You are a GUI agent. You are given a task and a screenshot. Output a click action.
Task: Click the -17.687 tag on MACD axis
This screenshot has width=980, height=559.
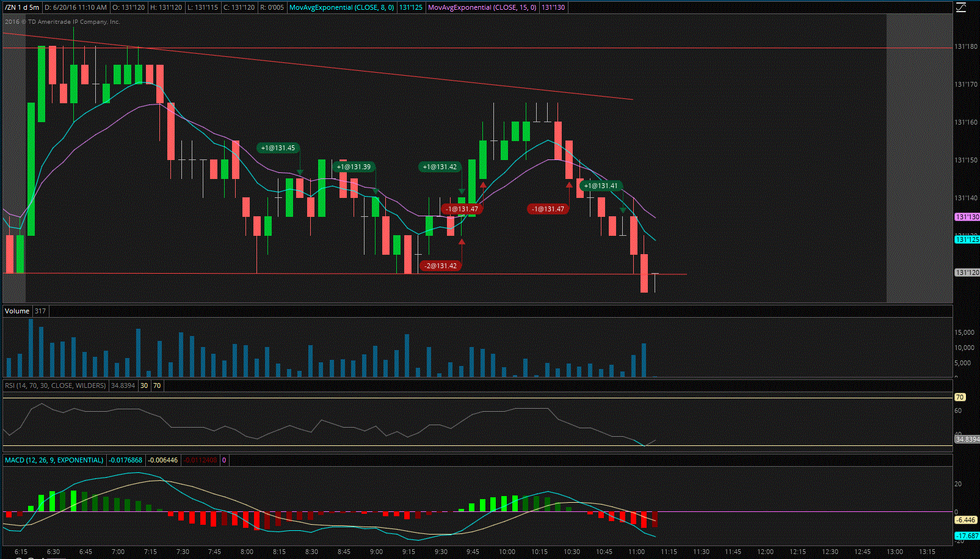[967, 536]
